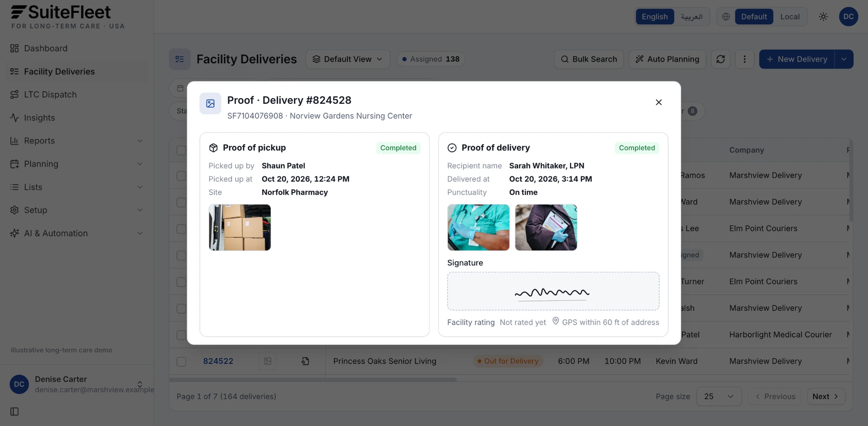Viewport: 868px width, 426px height.
Task: Open the Page size 25 dropdown
Action: click(719, 396)
